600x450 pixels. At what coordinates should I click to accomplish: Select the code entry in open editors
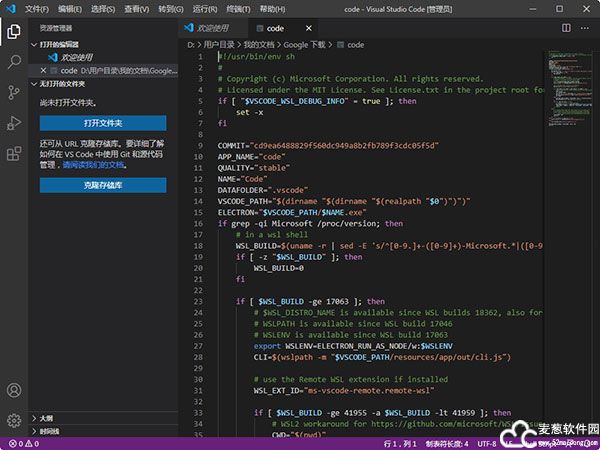[x=103, y=71]
